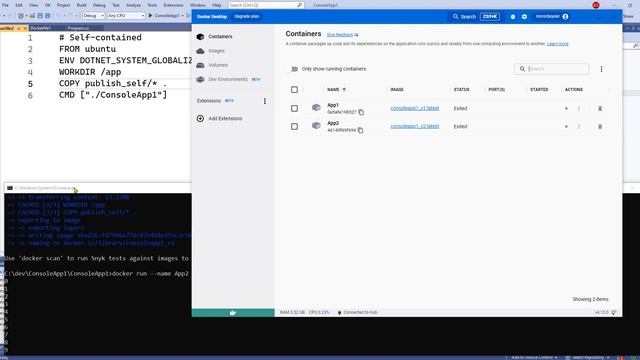Click the Visual Studio search magnifier icon
Image resolution: width=640 pixels, height=360 pixels.
299,5
